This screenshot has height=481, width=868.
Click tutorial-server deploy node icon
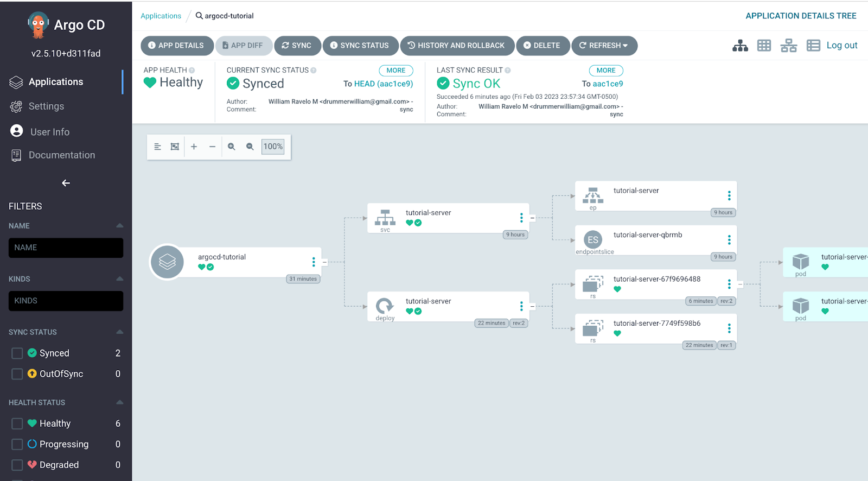[385, 306]
